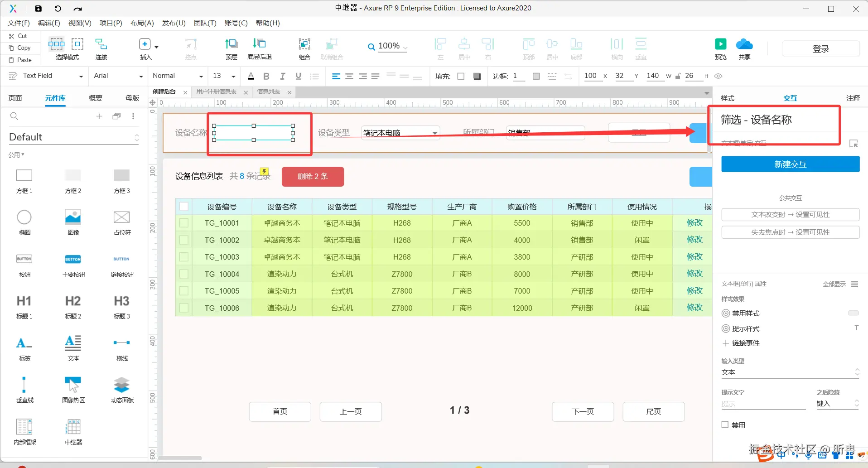Open the 边框 border color swatch

[536, 76]
